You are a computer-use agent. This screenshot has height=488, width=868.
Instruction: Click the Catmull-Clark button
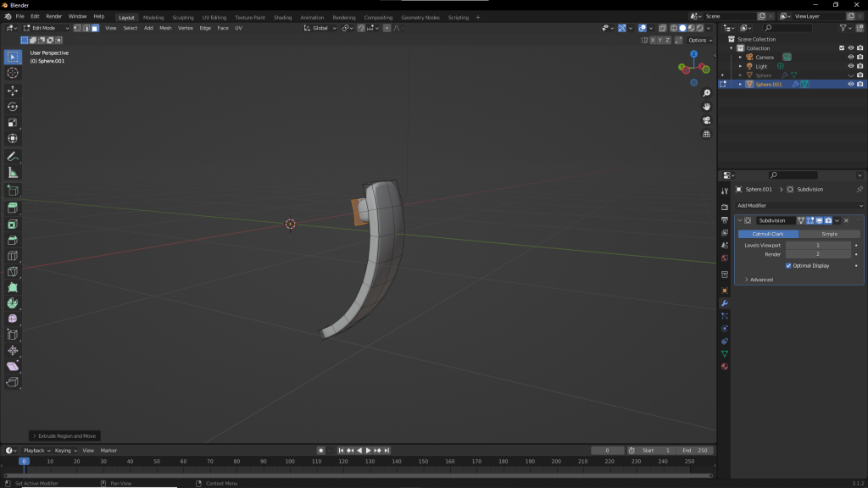coord(767,234)
